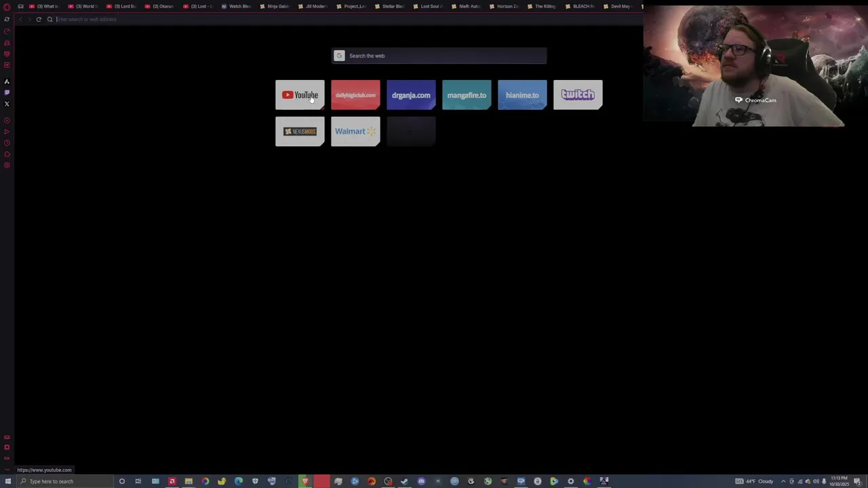Screen dimensions: 868x488
Task: Open the Walmart speed dial tile
Action: click(x=355, y=131)
